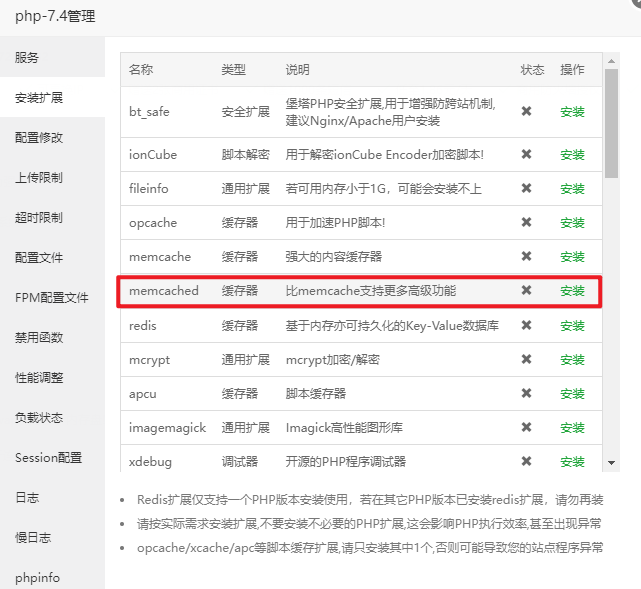Install the xdebug extension
The width and height of the screenshot is (641, 589).
coord(572,461)
